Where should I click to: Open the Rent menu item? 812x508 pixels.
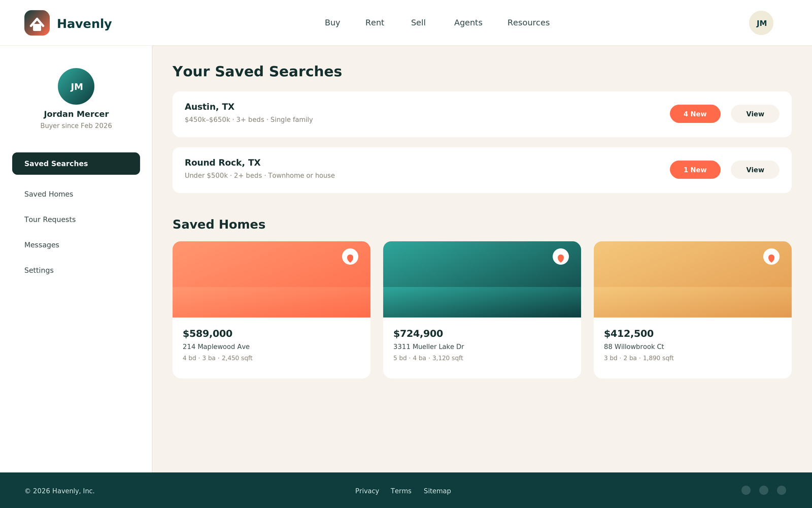point(375,23)
